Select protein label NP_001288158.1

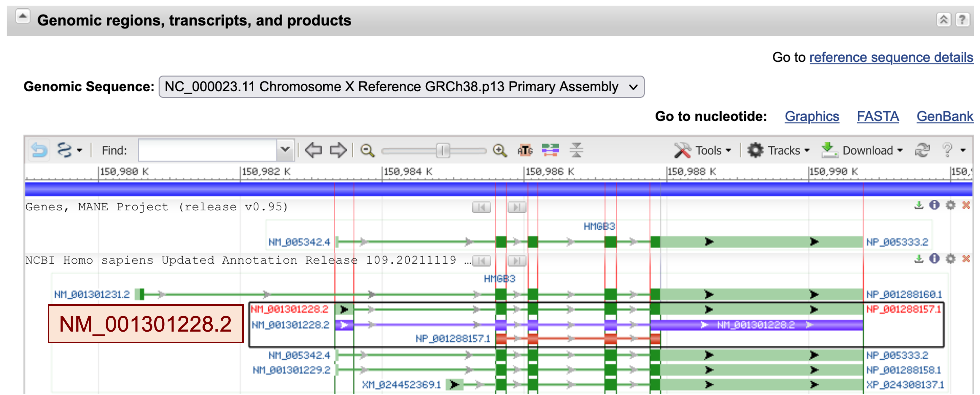click(903, 370)
